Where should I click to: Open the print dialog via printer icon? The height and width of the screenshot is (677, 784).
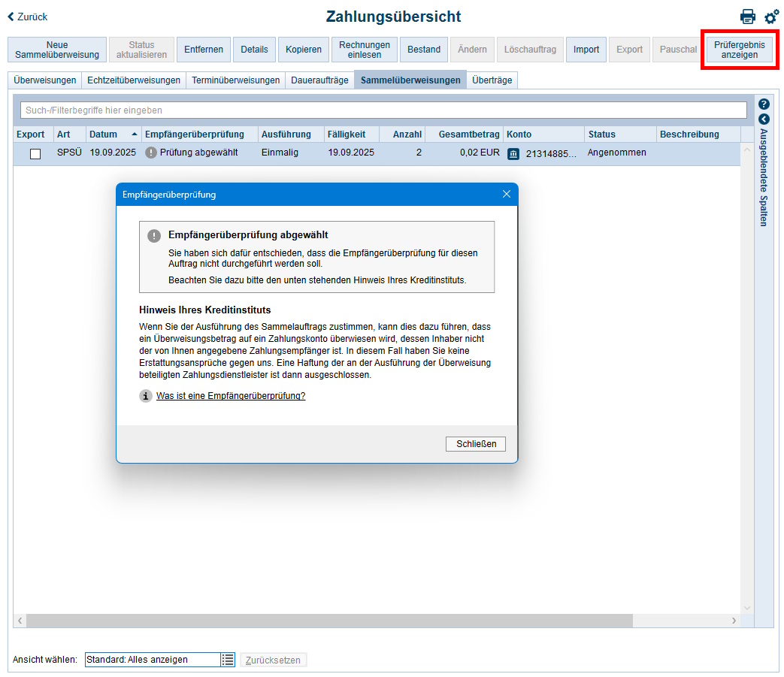748,16
